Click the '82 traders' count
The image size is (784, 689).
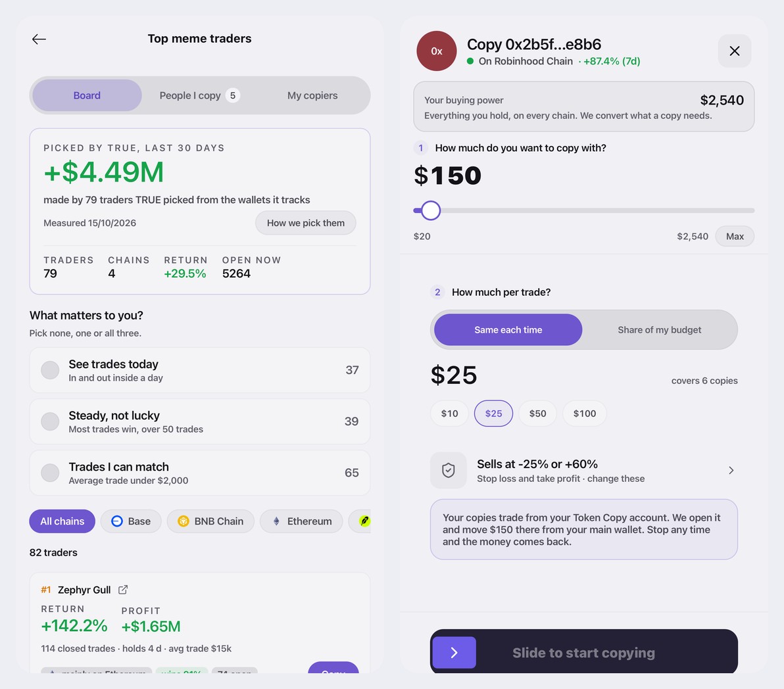(53, 553)
